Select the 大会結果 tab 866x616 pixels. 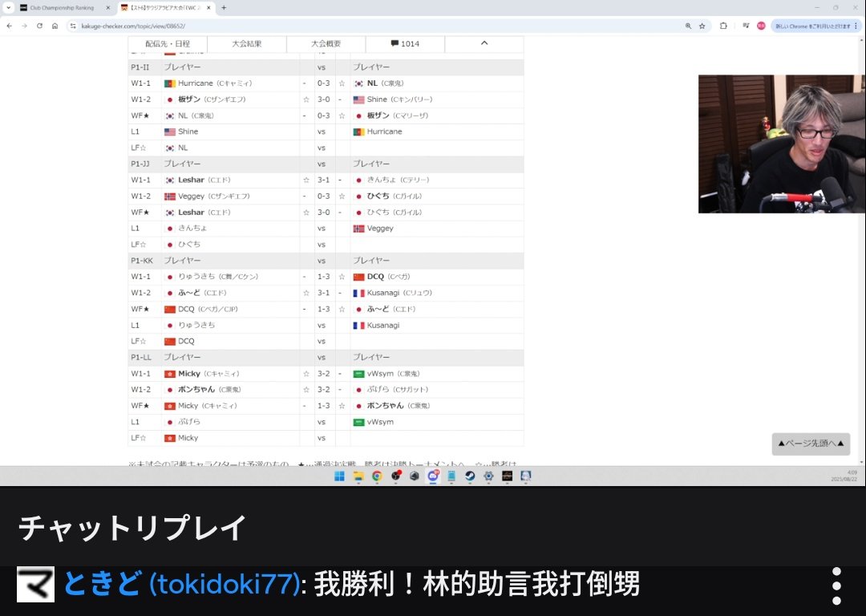(x=246, y=43)
